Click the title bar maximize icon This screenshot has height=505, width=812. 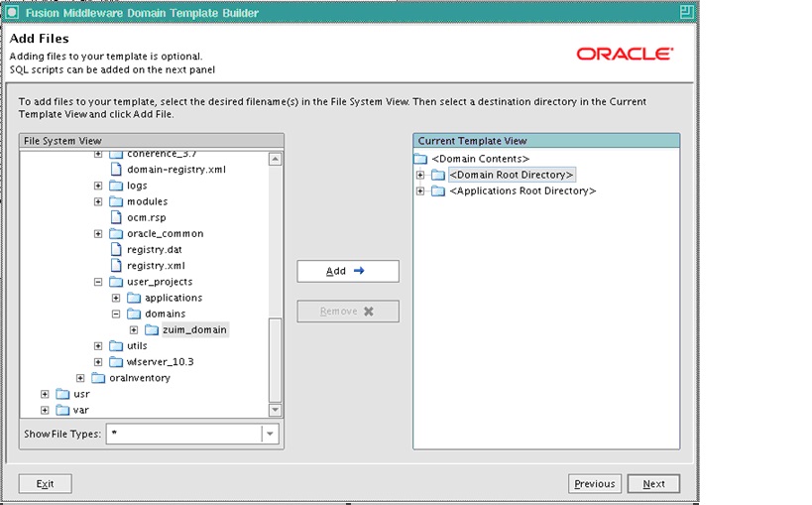point(687,12)
